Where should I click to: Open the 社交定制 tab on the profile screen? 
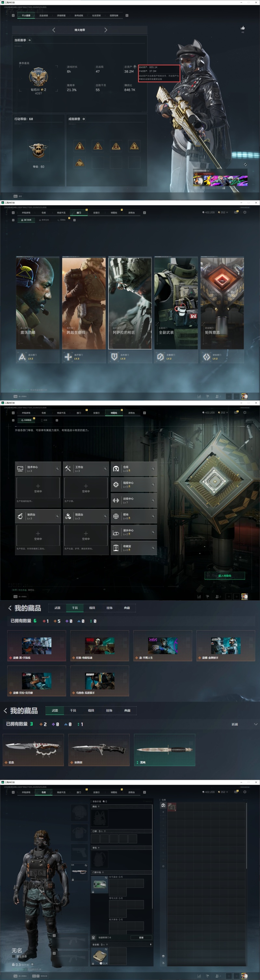click(97, 16)
